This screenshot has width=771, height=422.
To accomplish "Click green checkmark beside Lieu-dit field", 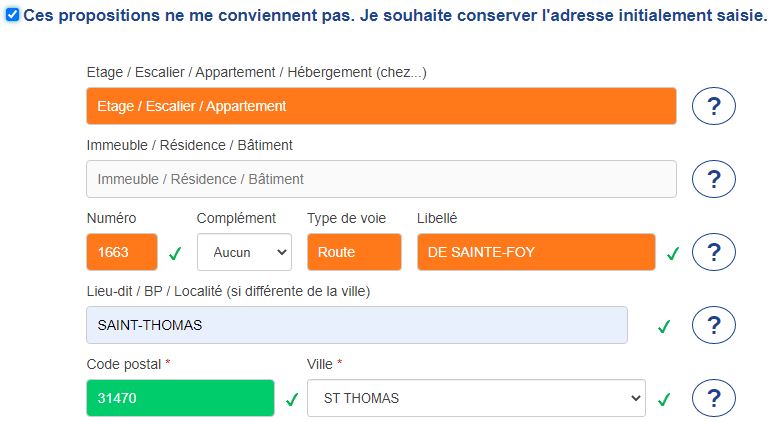I will 663,326.
